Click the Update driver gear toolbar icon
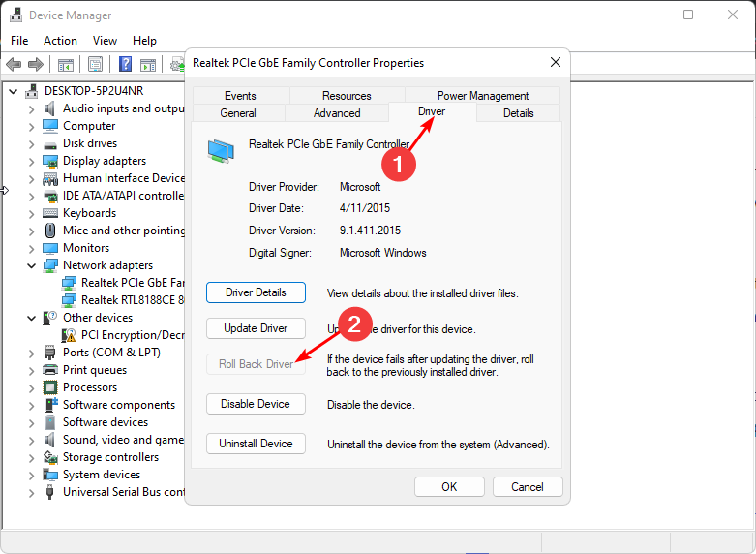The image size is (756, 554). click(178, 64)
